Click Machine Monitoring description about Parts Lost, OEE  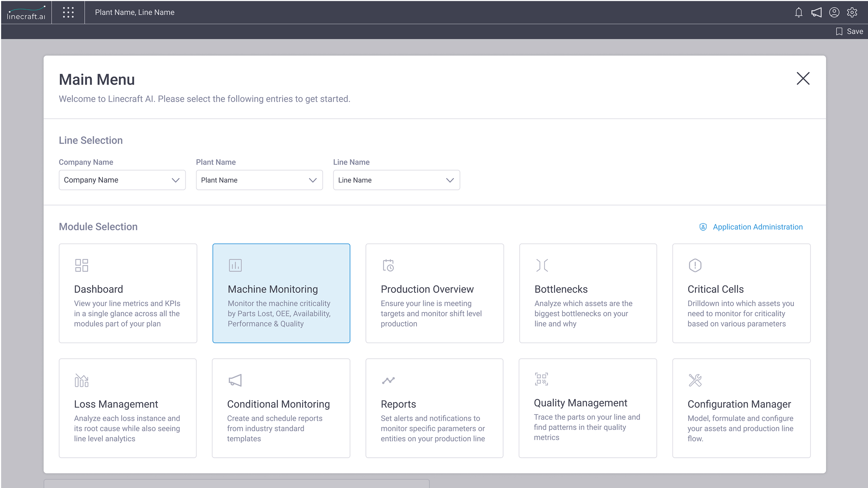click(279, 314)
